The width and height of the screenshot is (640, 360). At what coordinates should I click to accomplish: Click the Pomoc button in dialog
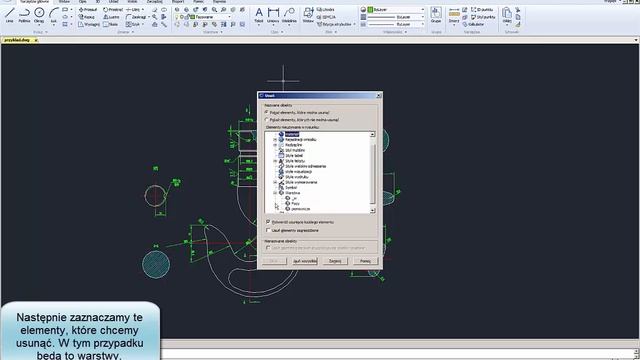coord(365,261)
